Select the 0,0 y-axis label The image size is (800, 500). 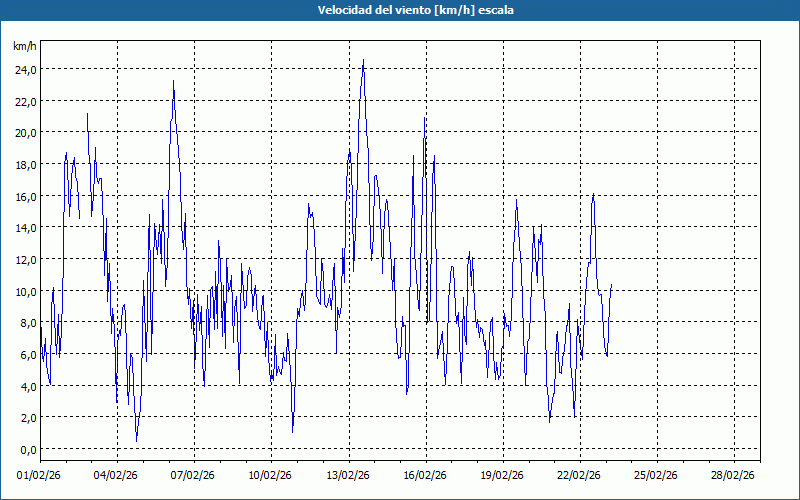[x=24, y=449]
